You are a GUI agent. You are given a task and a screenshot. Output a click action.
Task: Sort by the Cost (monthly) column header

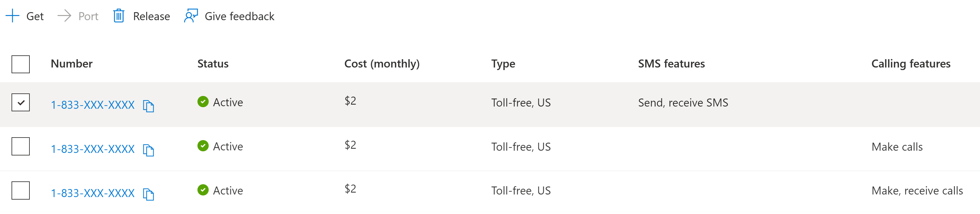382,63
